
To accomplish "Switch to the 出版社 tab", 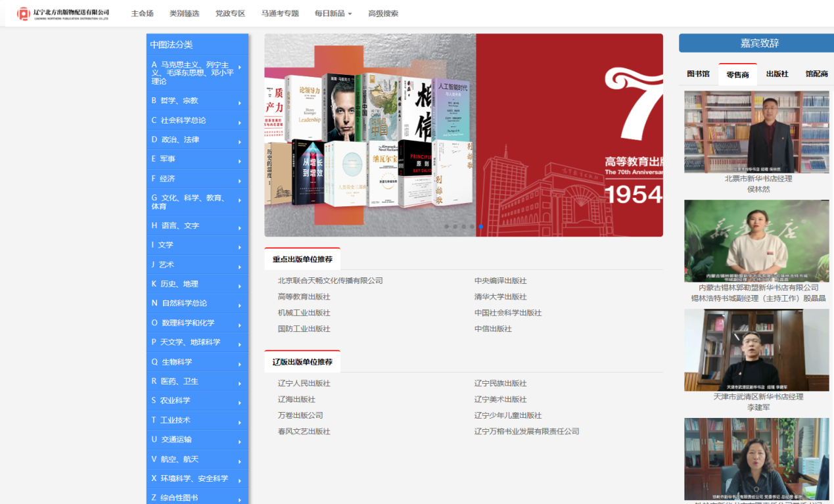I will pyautogui.click(x=777, y=74).
